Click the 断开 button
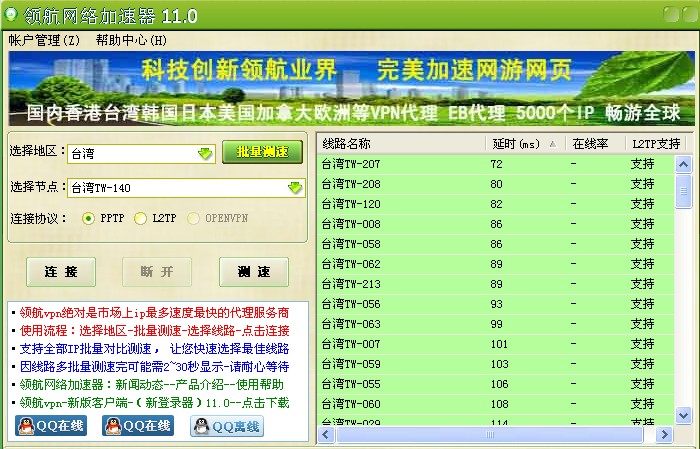The height and width of the screenshot is (449, 700). (x=157, y=272)
